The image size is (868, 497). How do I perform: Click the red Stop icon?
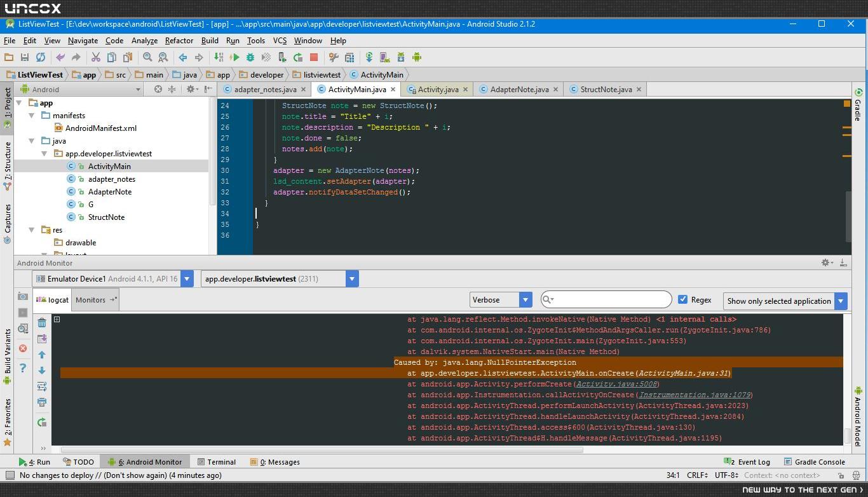pyautogui.click(x=313, y=57)
